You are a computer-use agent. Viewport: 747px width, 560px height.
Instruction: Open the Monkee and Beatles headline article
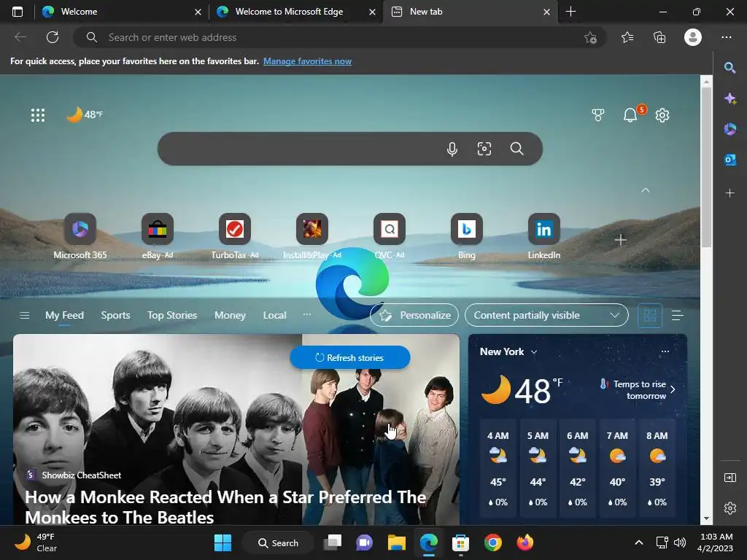[225, 507]
